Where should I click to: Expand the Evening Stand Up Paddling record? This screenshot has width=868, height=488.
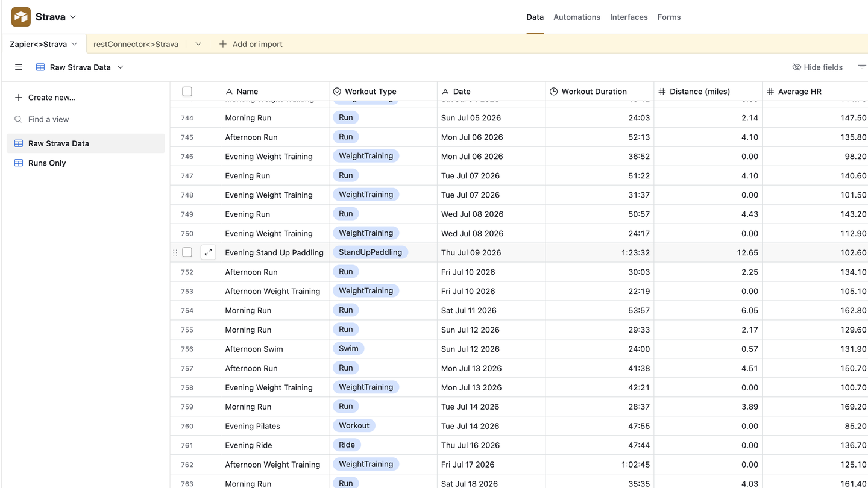tap(208, 252)
